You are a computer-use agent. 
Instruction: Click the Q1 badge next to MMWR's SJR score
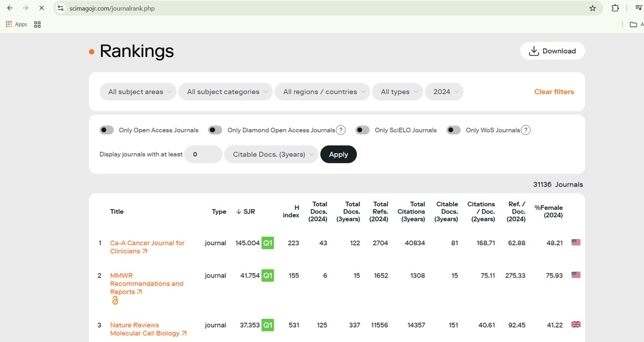coord(267,275)
